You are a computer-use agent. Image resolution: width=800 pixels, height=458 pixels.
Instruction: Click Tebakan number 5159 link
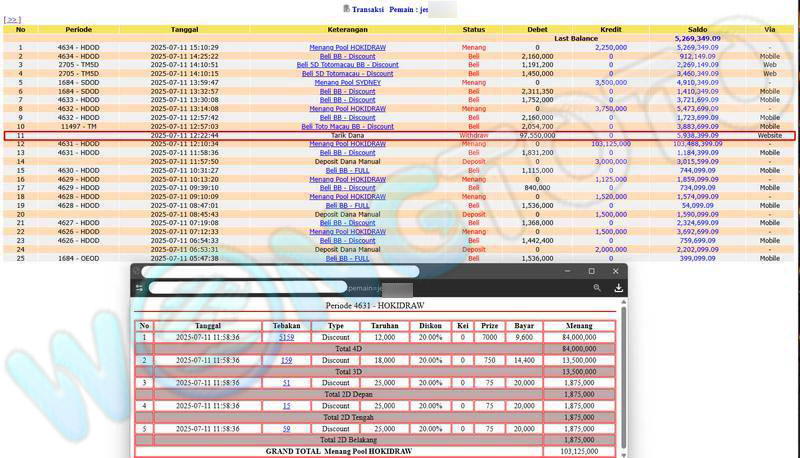click(x=286, y=338)
